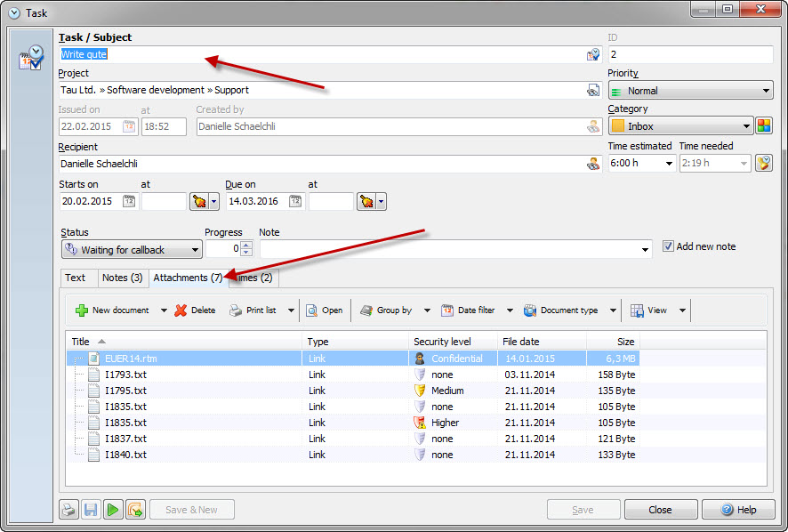Click the Inbox category color swatch
Screen dimensions: 788x532
click(x=618, y=126)
